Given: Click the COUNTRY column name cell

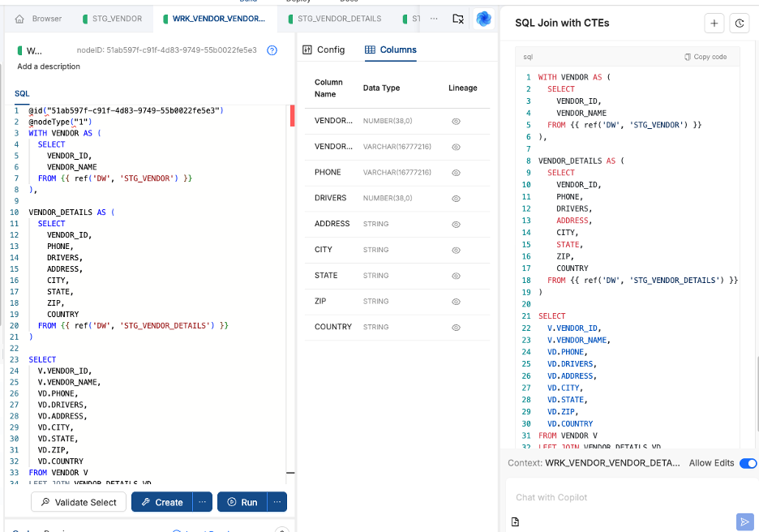Looking at the screenshot, I should coord(333,327).
